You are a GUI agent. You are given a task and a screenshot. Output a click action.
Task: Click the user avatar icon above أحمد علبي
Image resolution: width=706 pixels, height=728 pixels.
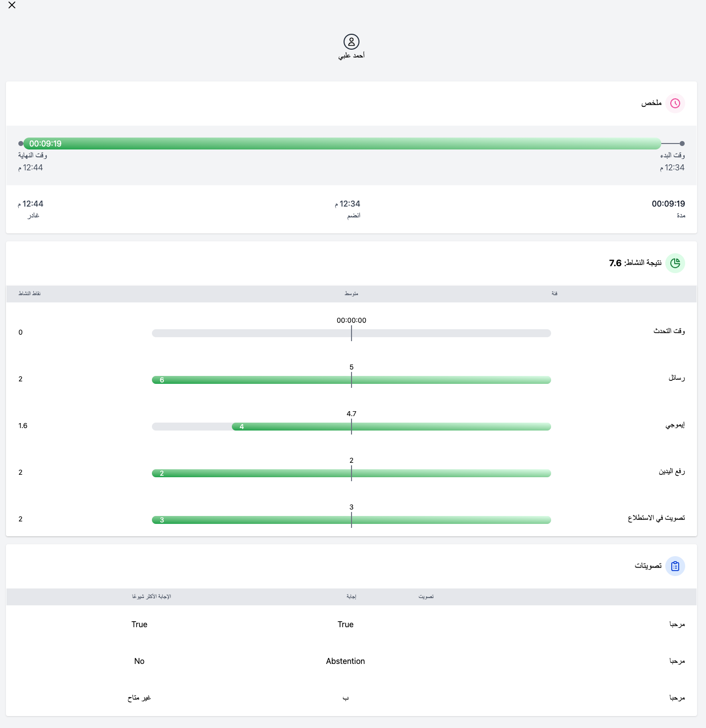coord(352,42)
